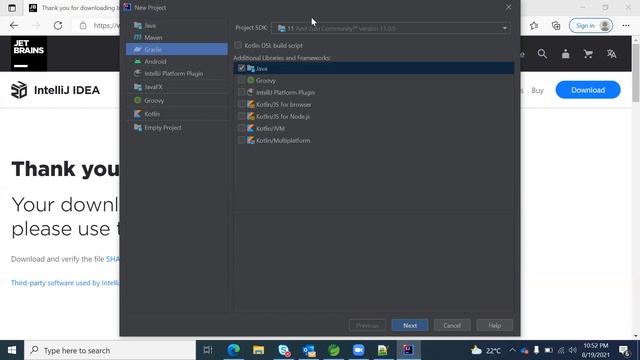The width and height of the screenshot is (640, 360).
Task: Select Thank you for downloading browser tab
Action: [73, 8]
